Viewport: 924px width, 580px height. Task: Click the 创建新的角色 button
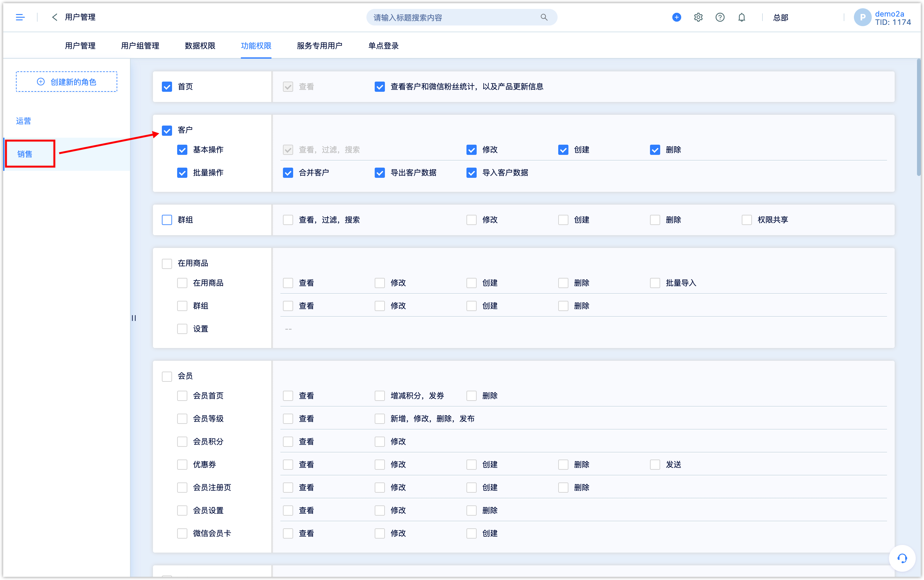coord(66,82)
